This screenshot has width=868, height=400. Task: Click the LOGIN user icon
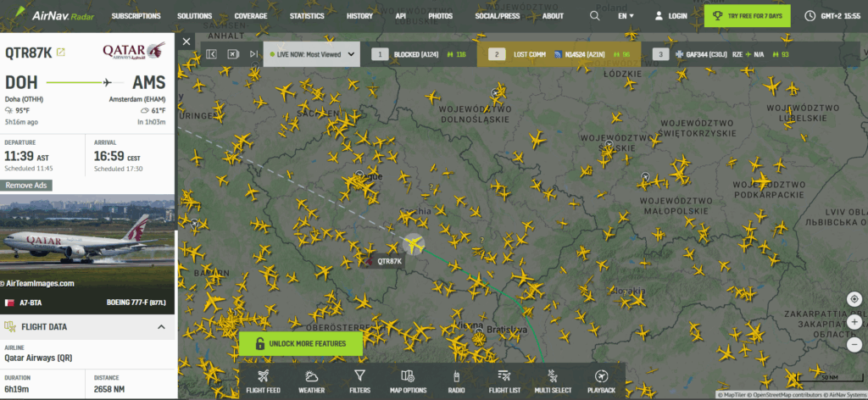tap(659, 16)
